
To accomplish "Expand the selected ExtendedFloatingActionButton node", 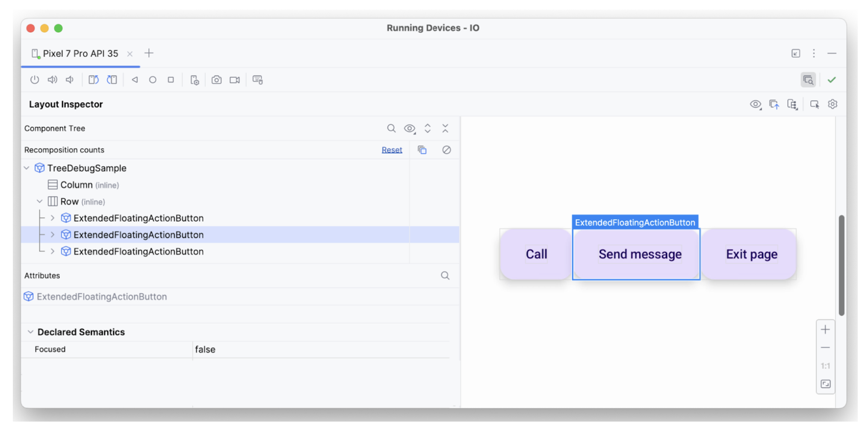I will [x=52, y=235].
